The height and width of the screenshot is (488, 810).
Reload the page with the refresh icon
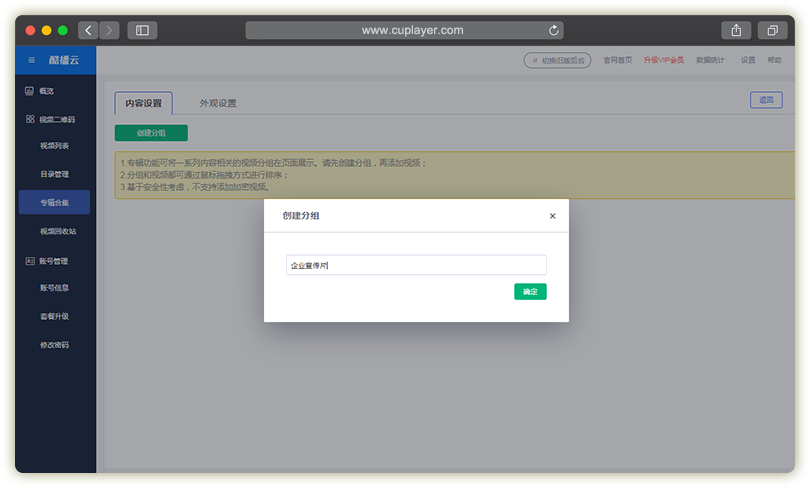click(x=553, y=30)
